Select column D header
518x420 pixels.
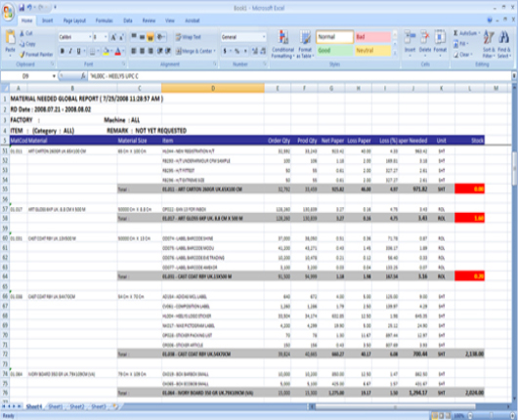pyautogui.click(x=213, y=88)
